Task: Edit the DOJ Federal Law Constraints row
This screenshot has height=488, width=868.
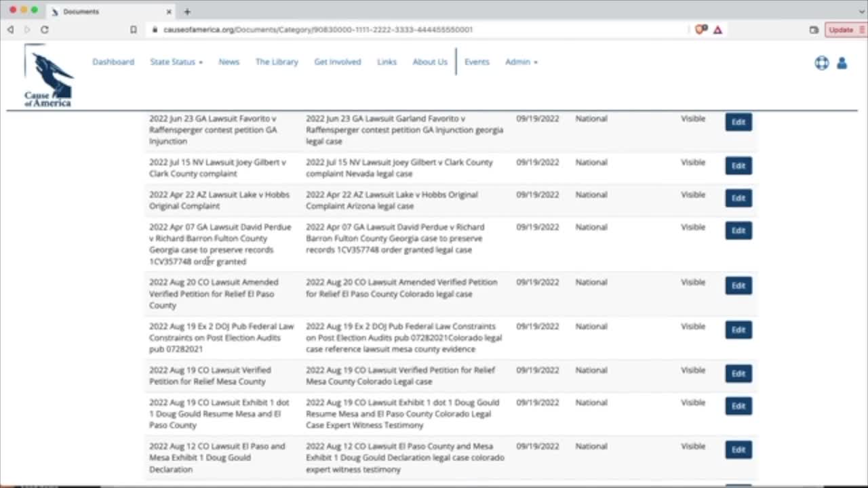Action: [738, 329]
